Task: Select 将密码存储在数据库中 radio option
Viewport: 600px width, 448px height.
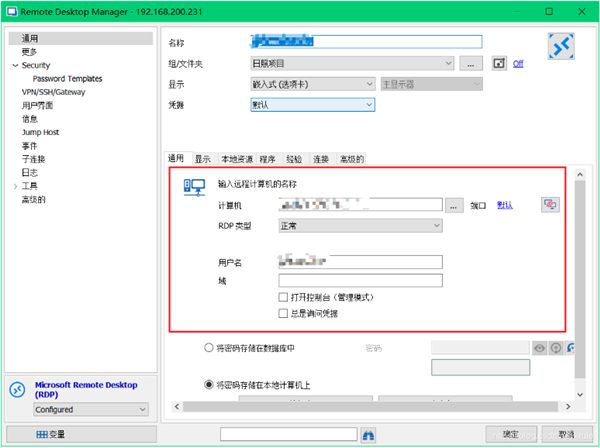Action: tap(209, 348)
